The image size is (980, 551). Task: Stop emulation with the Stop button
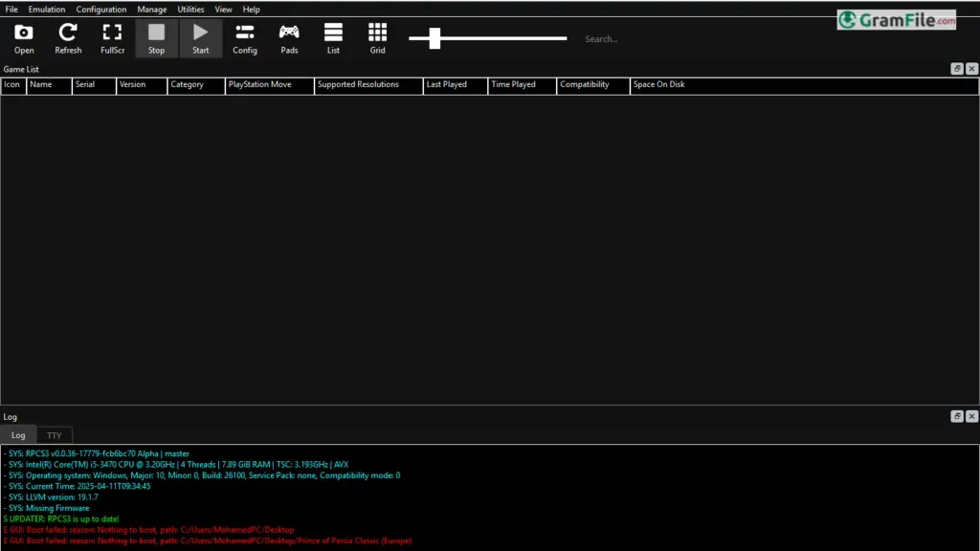(x=156, y=38)
